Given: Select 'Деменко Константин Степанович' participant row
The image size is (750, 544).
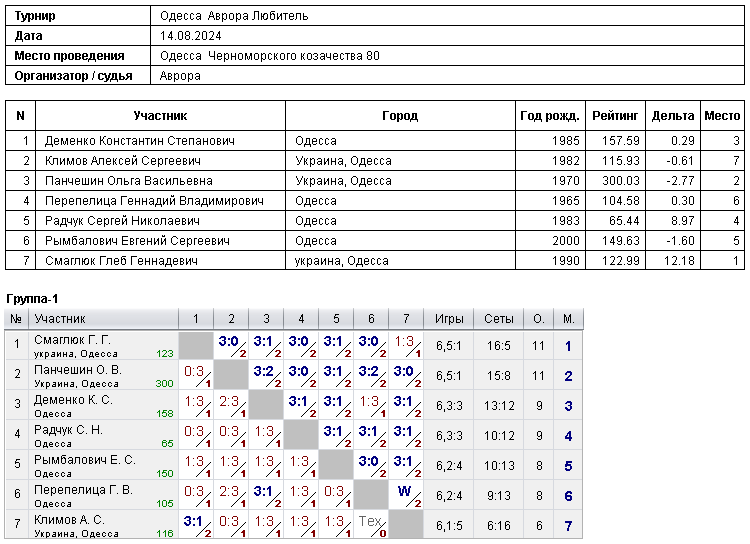Looking at the screenshot, I should [x=375, y=141].
